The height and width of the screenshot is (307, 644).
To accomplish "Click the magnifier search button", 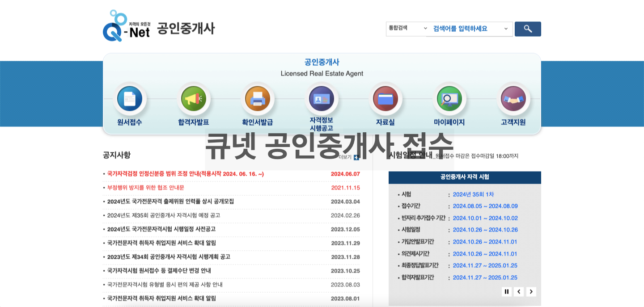I will point(528,29).
